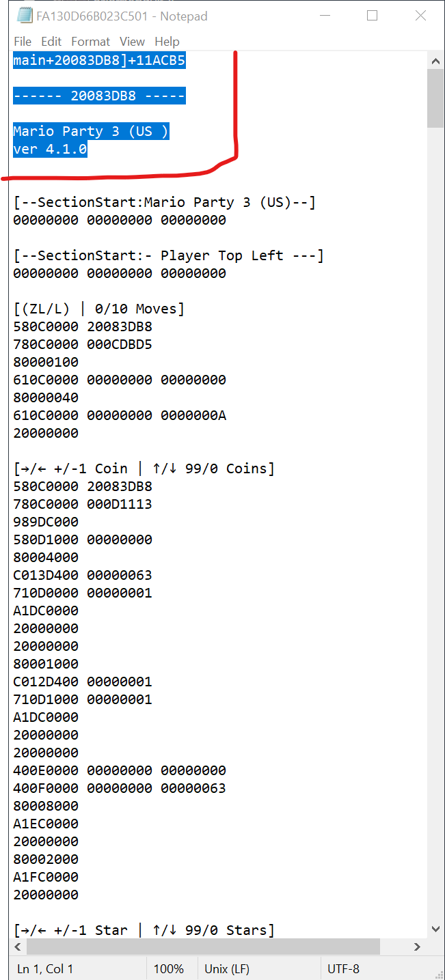
Task: Open the Edit menu
Action: click(51, 42)
